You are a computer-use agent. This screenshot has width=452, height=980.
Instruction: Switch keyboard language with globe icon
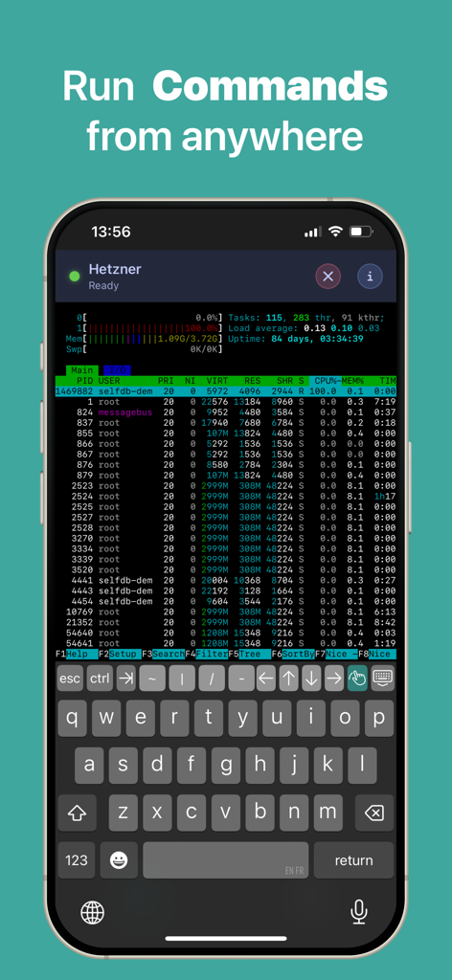click(x=93, y=912)
